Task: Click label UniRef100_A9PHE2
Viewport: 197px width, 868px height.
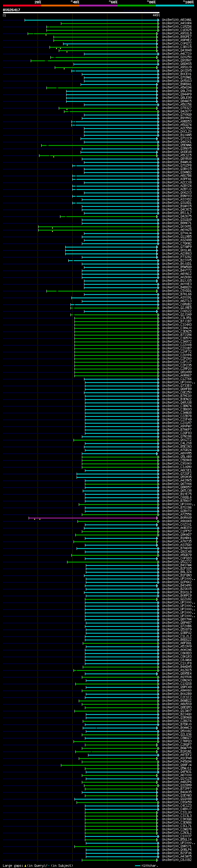Action: 176,40
